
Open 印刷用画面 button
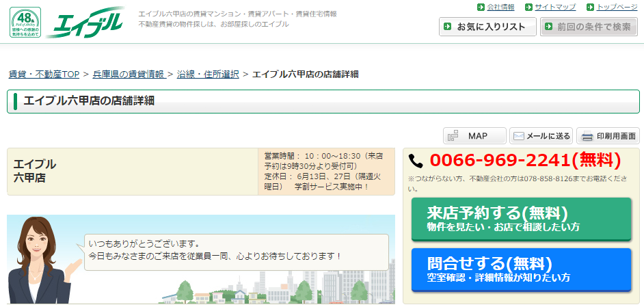click(x=608, y=136)
